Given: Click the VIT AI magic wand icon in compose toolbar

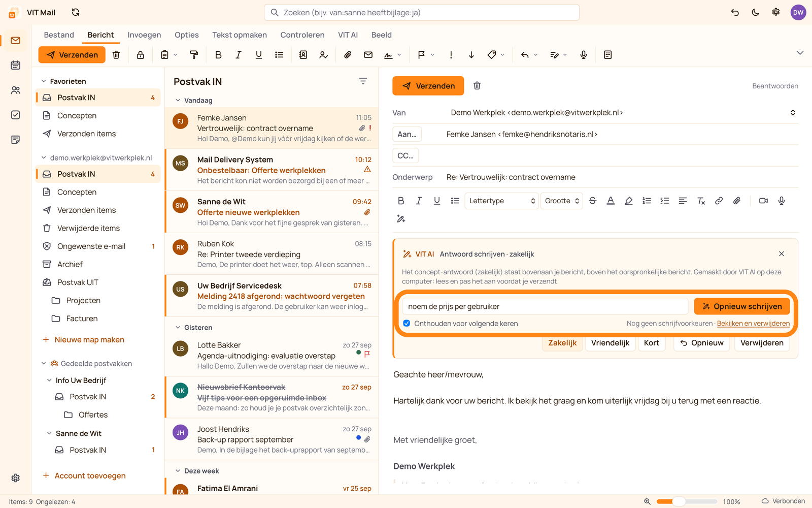Looking at the screenshot, I should click(x=401, y=219).
